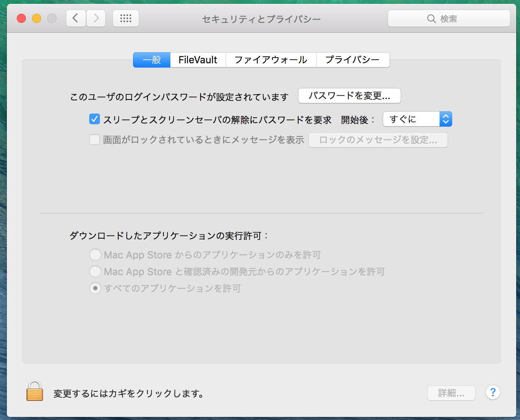Click the パスワードを変更... button
The height and width of the screenshot is (420, 520).
pos(349,96)
